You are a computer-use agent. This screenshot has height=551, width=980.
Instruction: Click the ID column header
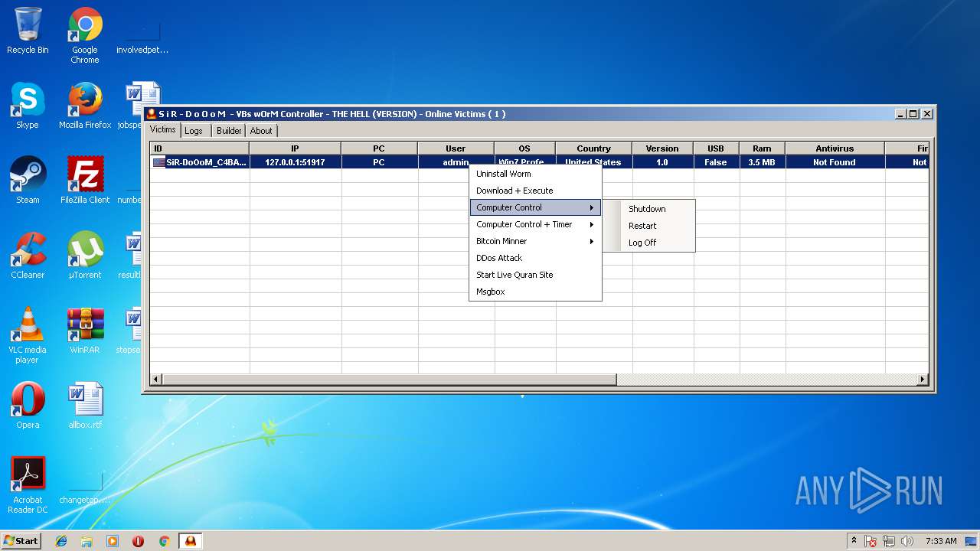[x=199, y=148]
